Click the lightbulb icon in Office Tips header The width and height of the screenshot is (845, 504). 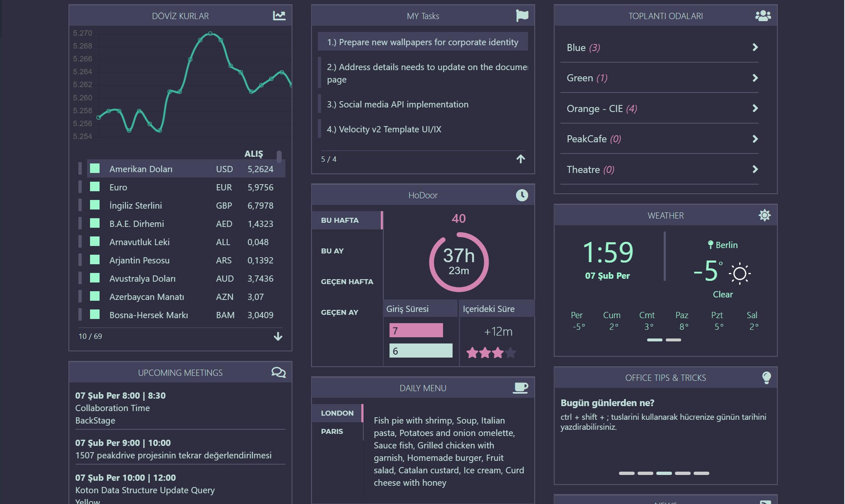(x=766, y=377)
